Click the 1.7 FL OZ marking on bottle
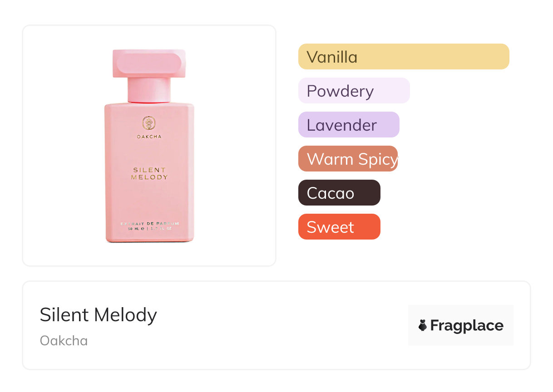The image size is (553, 392). [161, 229]
